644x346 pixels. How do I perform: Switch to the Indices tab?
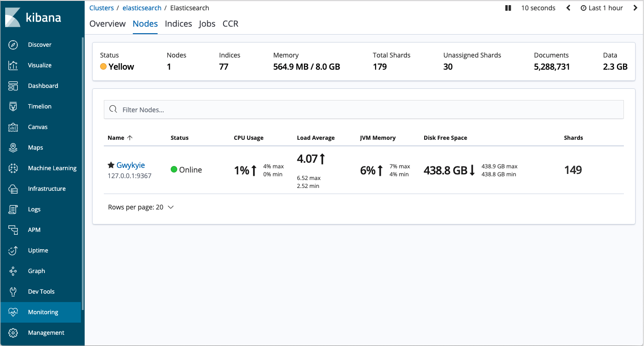coord(179,24)
